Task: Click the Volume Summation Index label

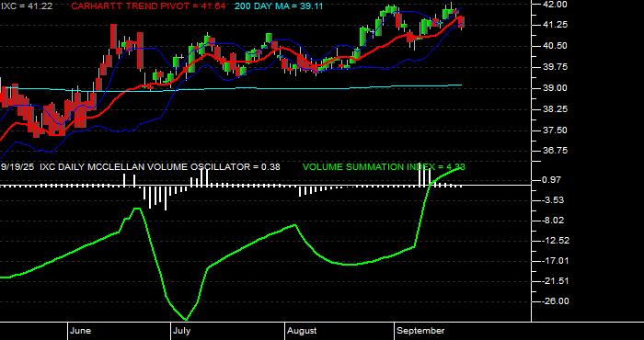Action: 384,167
